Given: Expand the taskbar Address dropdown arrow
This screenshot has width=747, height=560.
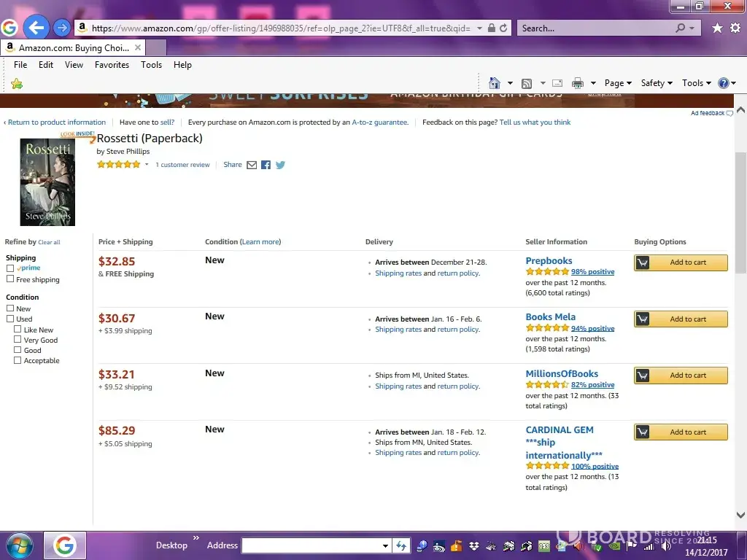Looking at the screenshot, I should [385, 545].
